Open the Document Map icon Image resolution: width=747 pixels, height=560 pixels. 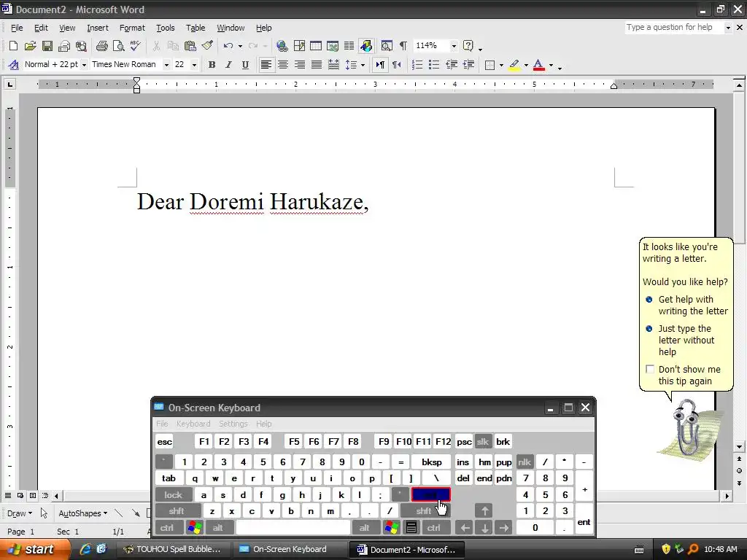(x=387, y=46)
